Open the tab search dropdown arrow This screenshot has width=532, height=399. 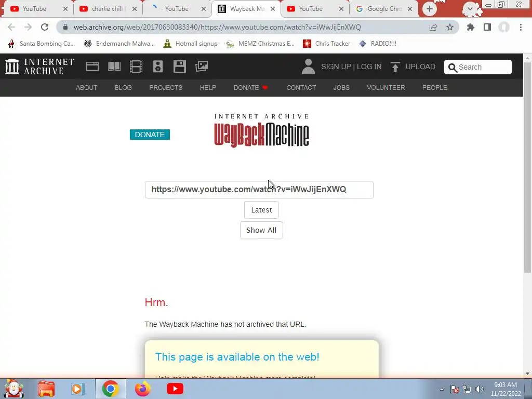pos(470,9)
